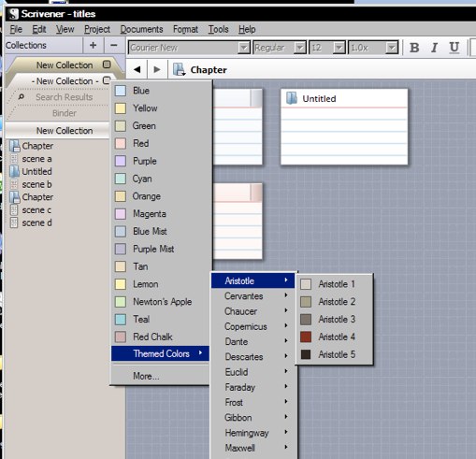Toggle Italic formatting icon
This screenshot has height=459, width=476.
(434, 48)
